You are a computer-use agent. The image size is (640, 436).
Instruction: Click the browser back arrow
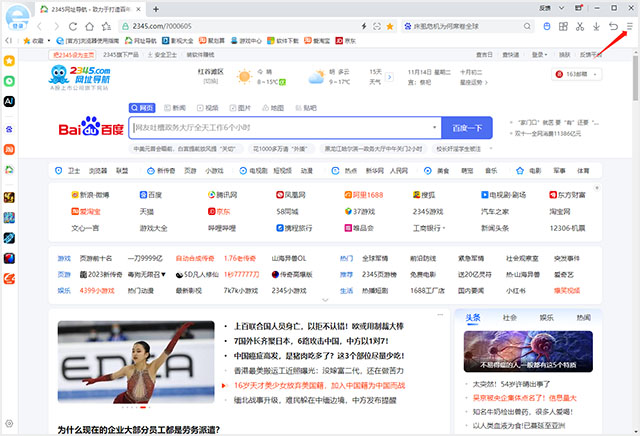40,27
